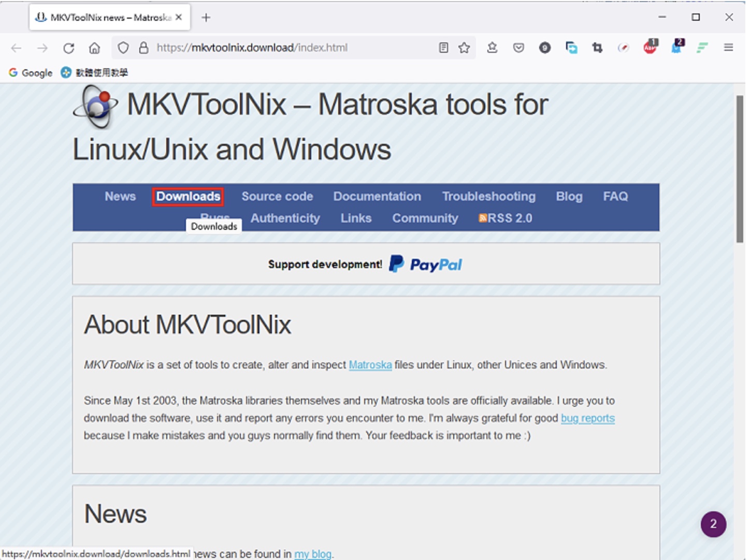
Task: Open the Community navigation item
Action: coord(425,218)
